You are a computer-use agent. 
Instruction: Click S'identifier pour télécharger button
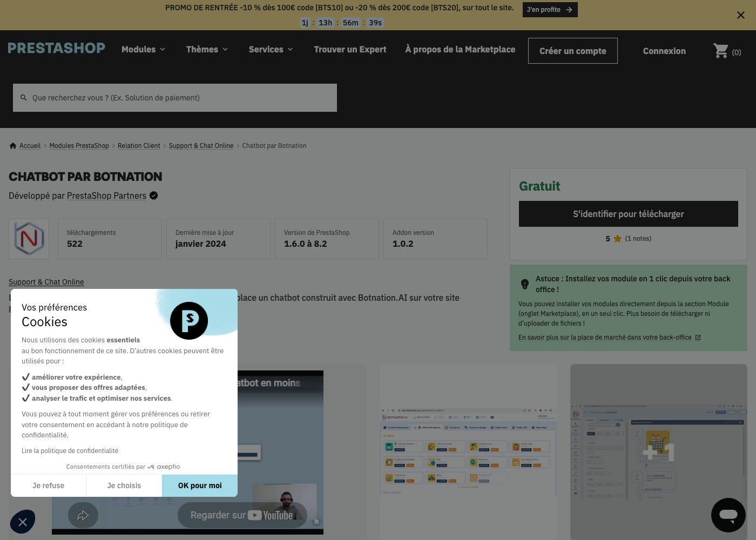tap(628, 214)
